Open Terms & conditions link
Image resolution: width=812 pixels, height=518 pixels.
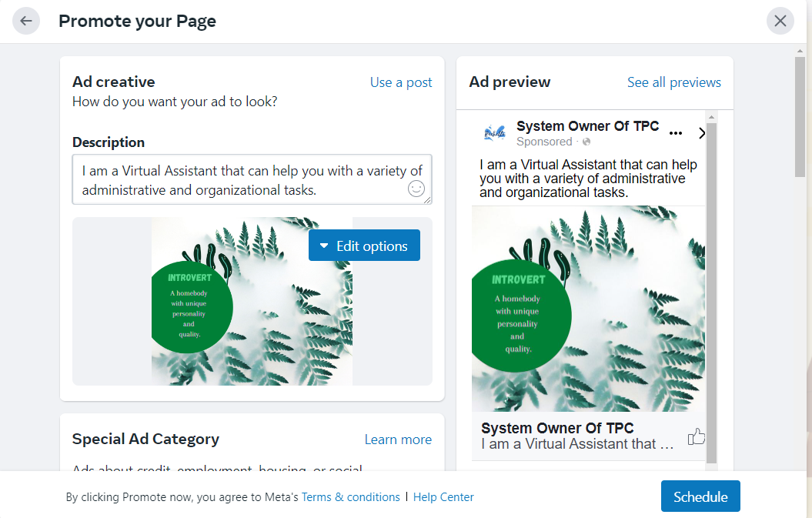[351, 497]
